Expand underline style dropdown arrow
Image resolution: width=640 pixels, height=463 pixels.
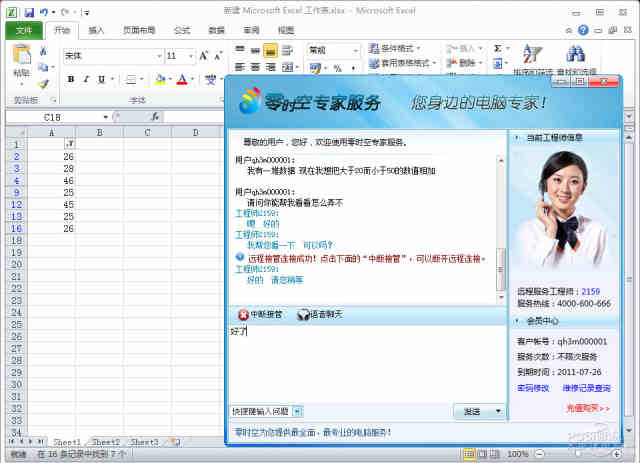click(112, 79)
